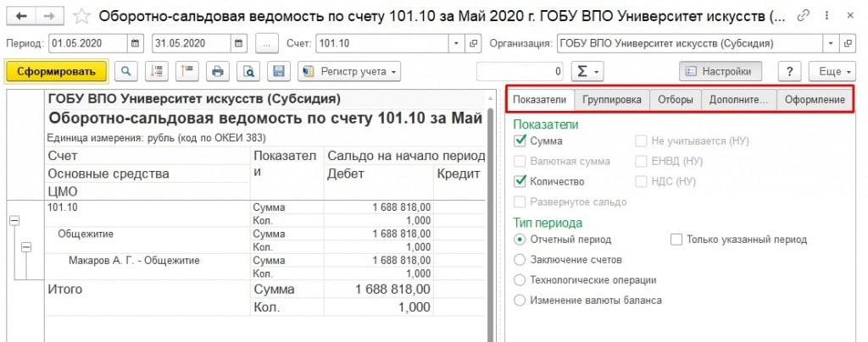Open the vertical three-dot options menu

point(826,16)
